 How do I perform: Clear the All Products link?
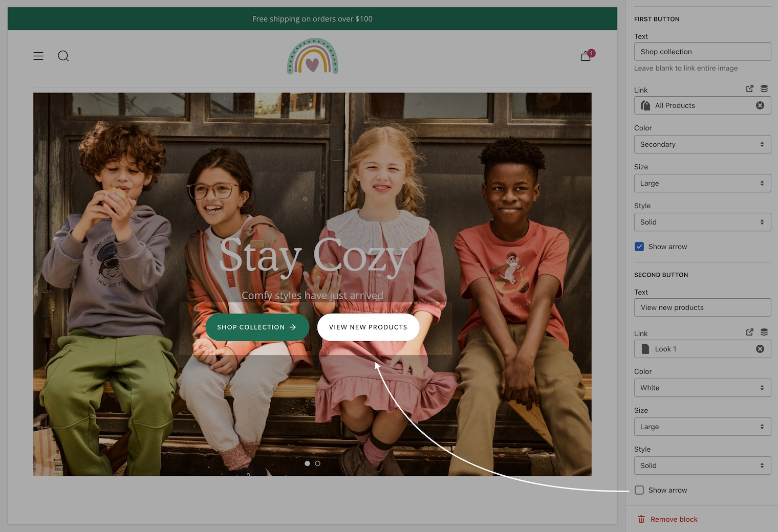point(760,105)
